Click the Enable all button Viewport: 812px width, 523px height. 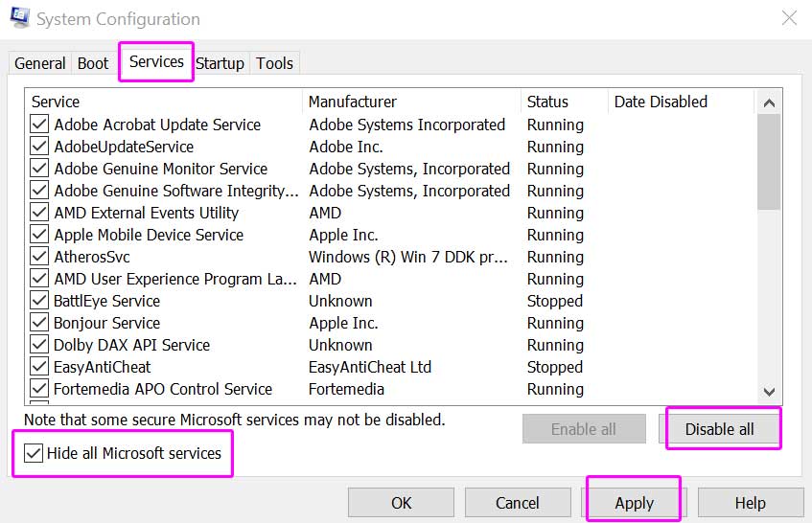click(x=584, y=429)
